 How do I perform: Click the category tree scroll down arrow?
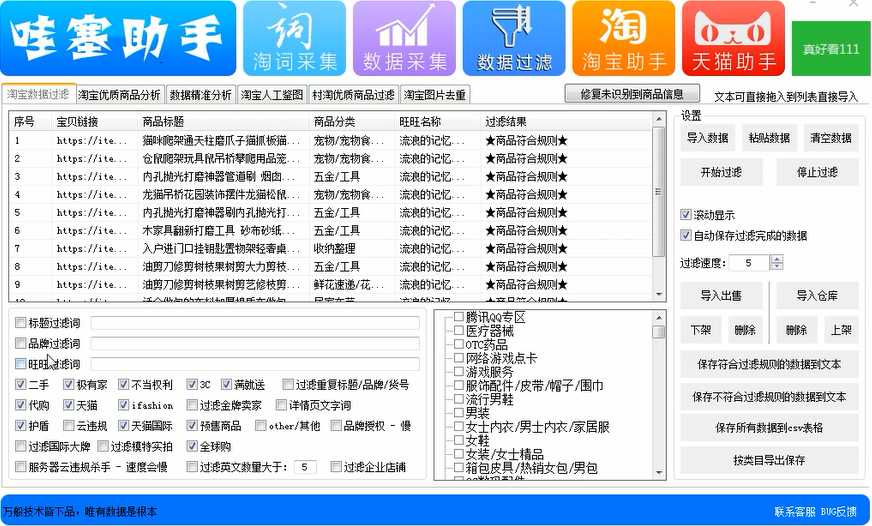click(x=659, y=473)
